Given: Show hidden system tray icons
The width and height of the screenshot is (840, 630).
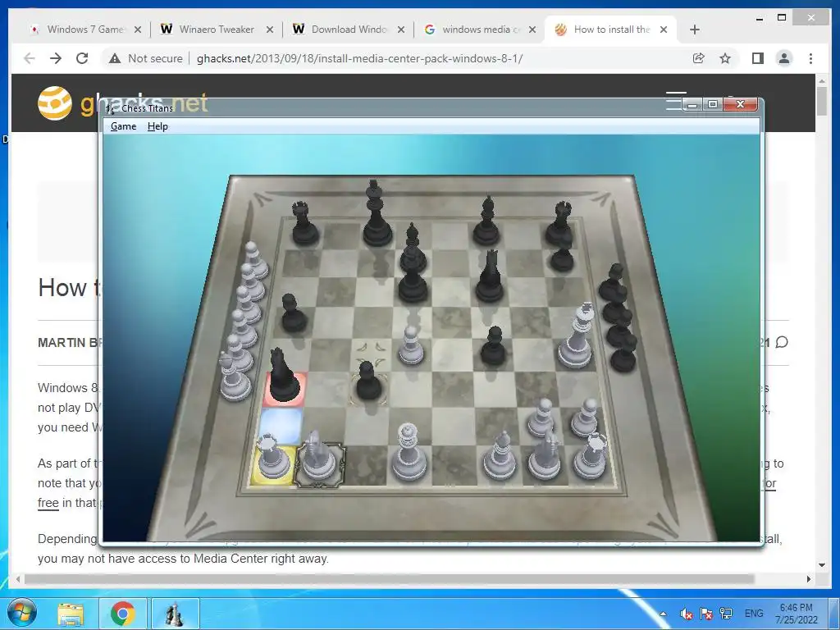Looking at the screenshot, I should click(663, 614).
